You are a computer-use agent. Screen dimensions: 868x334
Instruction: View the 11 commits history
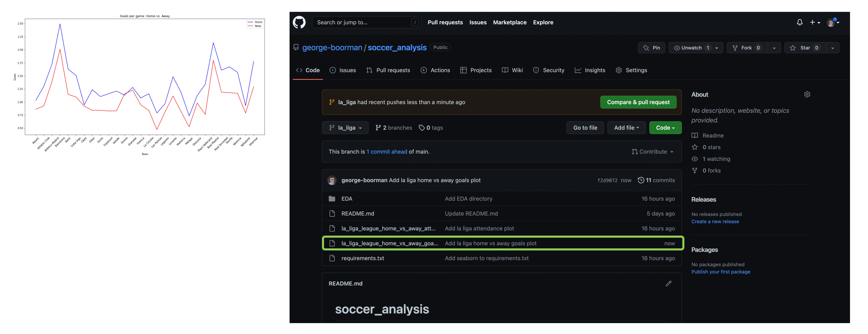pyautogui.click(x=656, y=180)
